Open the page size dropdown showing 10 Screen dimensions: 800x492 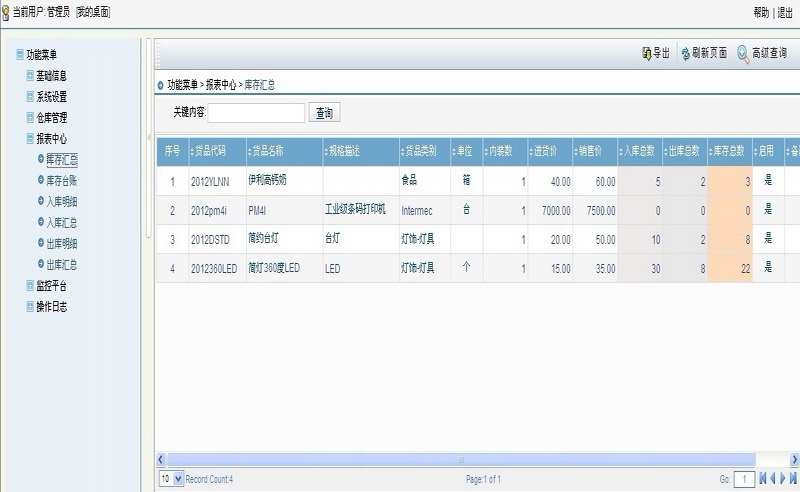tap(171, 480)
